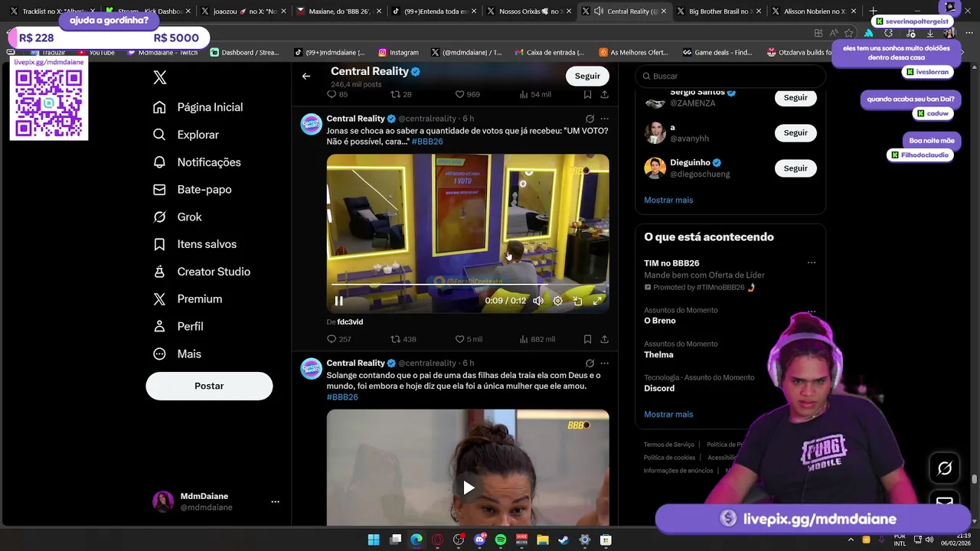Viewport: 980px width, 551px height.
Task: Reply to the Jonas post, 257 replies
Action: click(339, 339)
